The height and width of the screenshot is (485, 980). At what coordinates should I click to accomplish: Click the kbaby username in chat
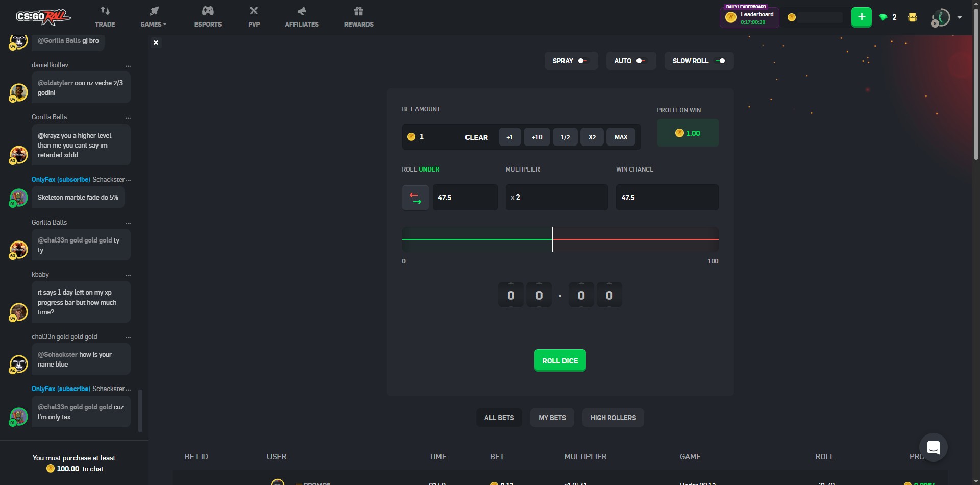pyautogui.click(x=40, y=275)
